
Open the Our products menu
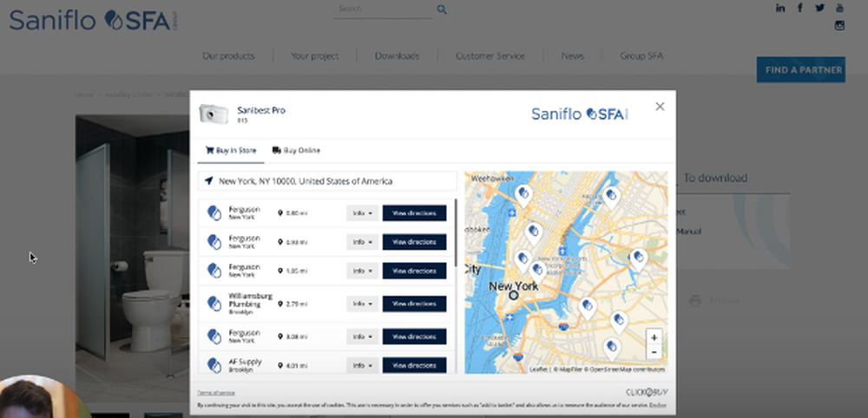coord(228,56)
